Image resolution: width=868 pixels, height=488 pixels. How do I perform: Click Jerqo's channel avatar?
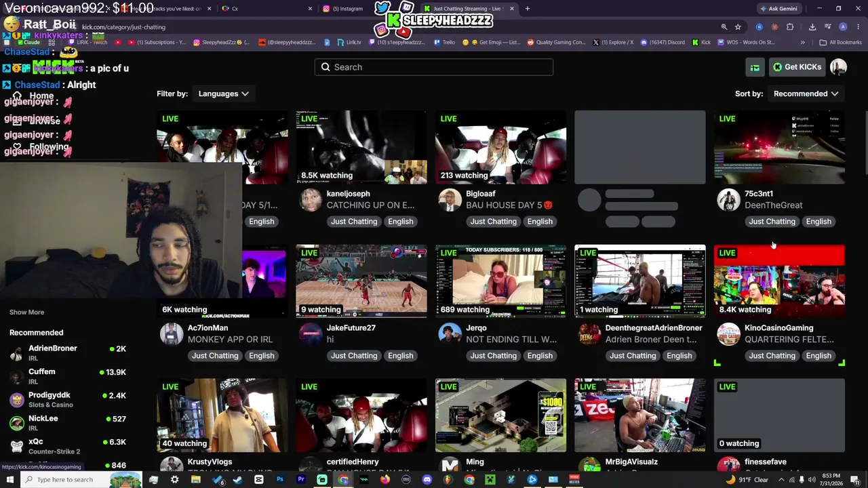pos(450,334)
